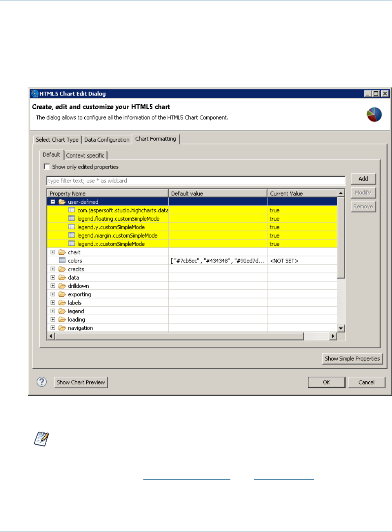The height and width of the screenshot is (532, 392).
Task: Click the chart folder icon
Action: click(62, 252)
